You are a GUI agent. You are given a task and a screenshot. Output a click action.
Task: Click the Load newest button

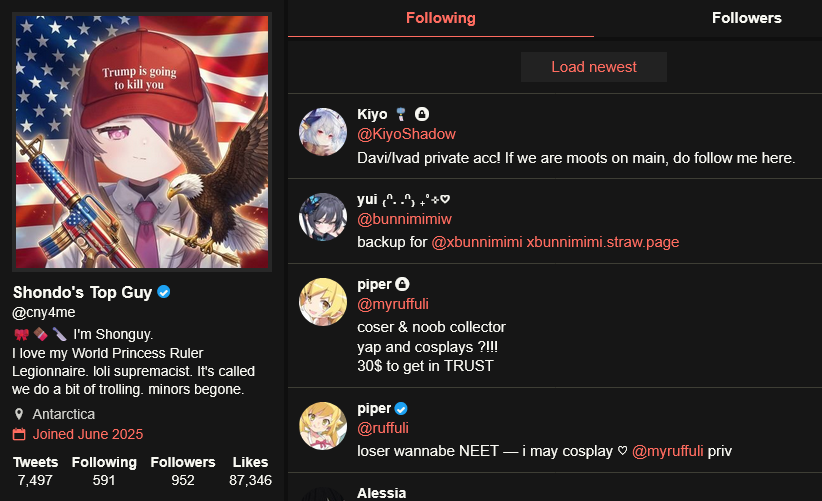[594, 67]
